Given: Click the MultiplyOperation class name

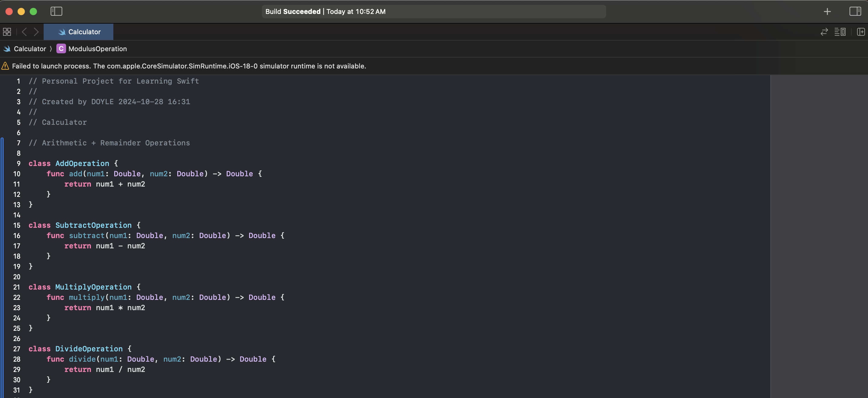Looking at the screenshot, I should [93, 287].
